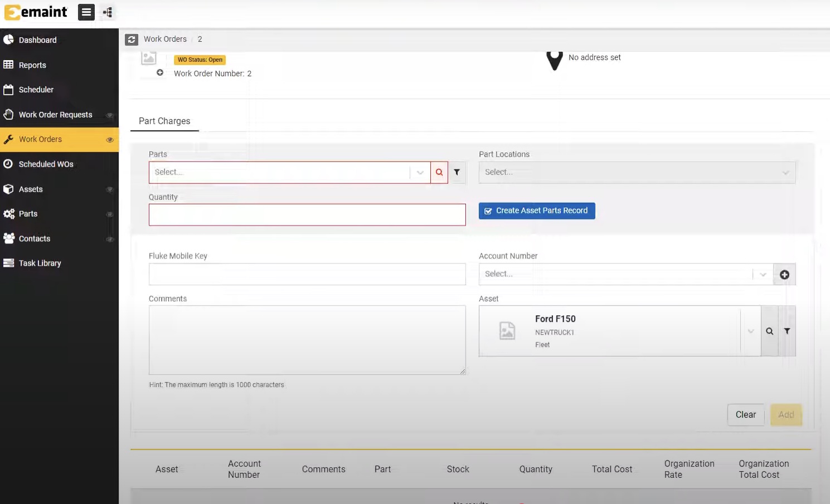The height and width of the screenshot is (504, 830).
Task: Expand the Account Number select dropdown
Action: point(763,274)
